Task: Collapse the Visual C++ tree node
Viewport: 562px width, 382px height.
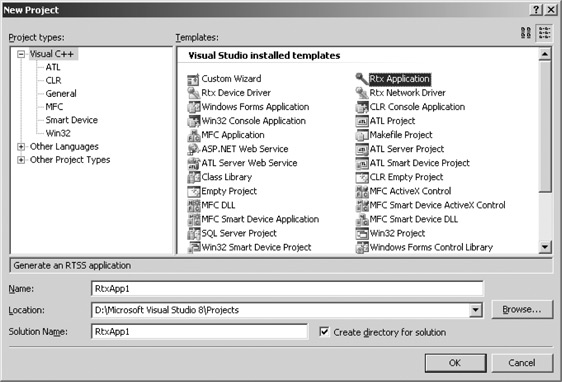Action: pyautogui.click(x=21, y=54)
